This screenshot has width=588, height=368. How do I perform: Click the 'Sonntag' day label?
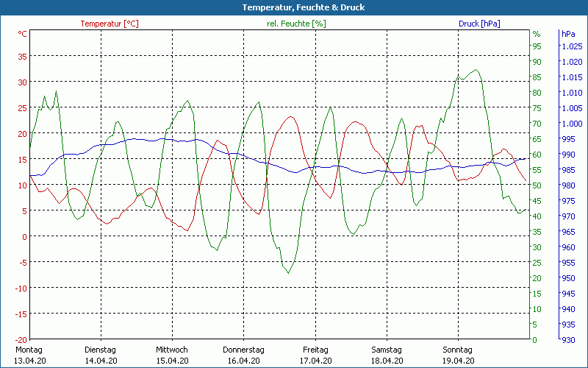pyautogui.click(x=458, y=350)
